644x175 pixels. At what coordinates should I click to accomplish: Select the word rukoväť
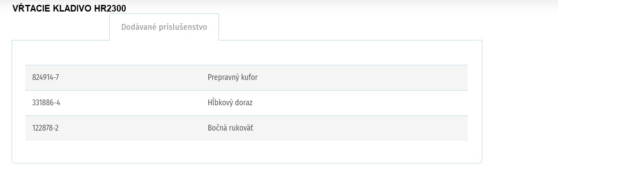click(x=241, y=128)
